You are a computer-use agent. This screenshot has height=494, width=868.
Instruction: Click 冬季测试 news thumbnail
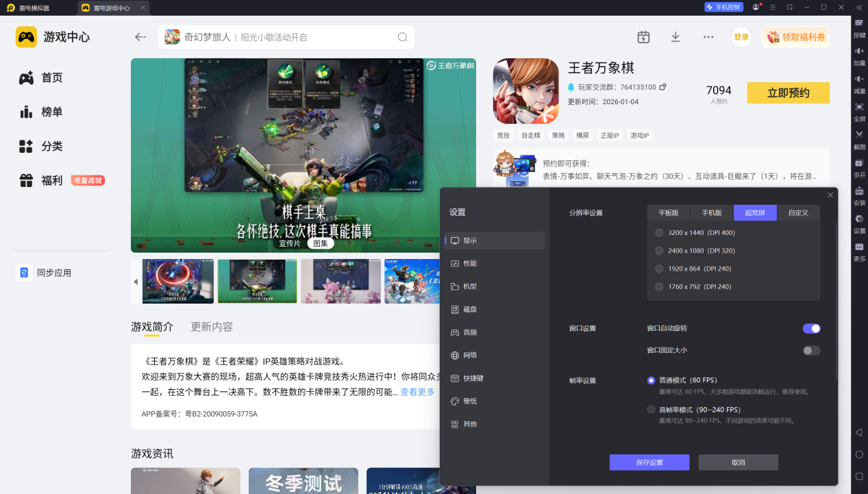303,481
